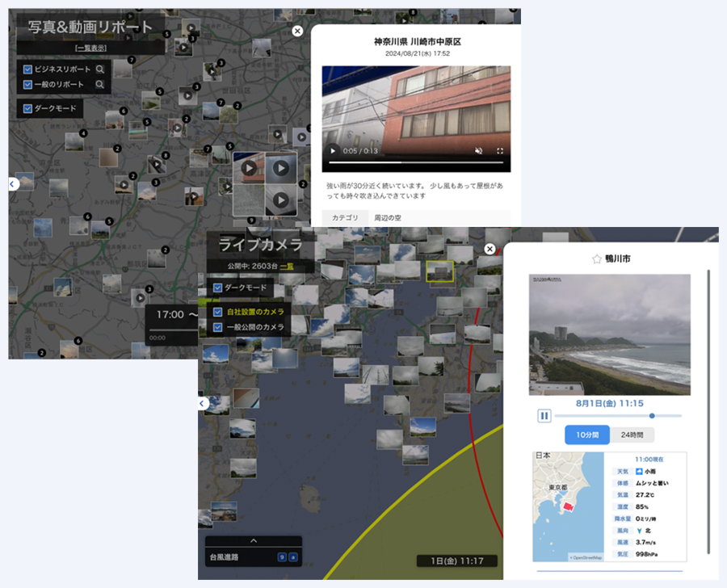Click the 9 button in 台風進路 panel
Image resolution: width=727 pixels, height=588 pixels.
click(282, 557)
